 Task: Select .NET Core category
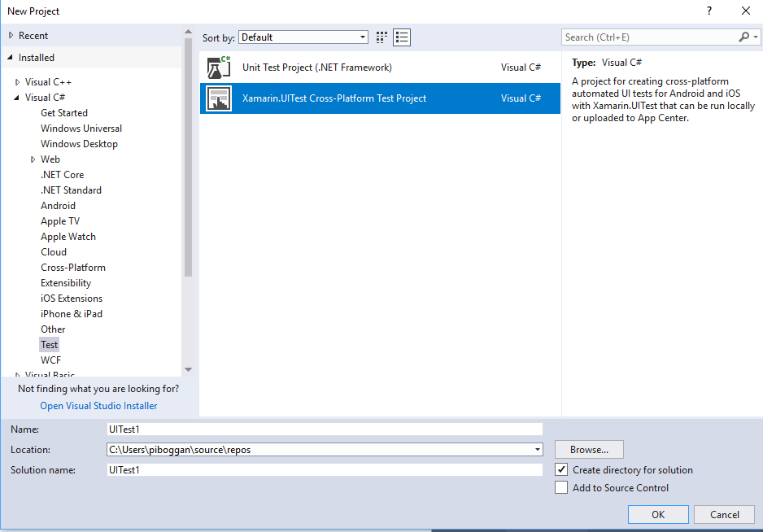click(63, 175)
